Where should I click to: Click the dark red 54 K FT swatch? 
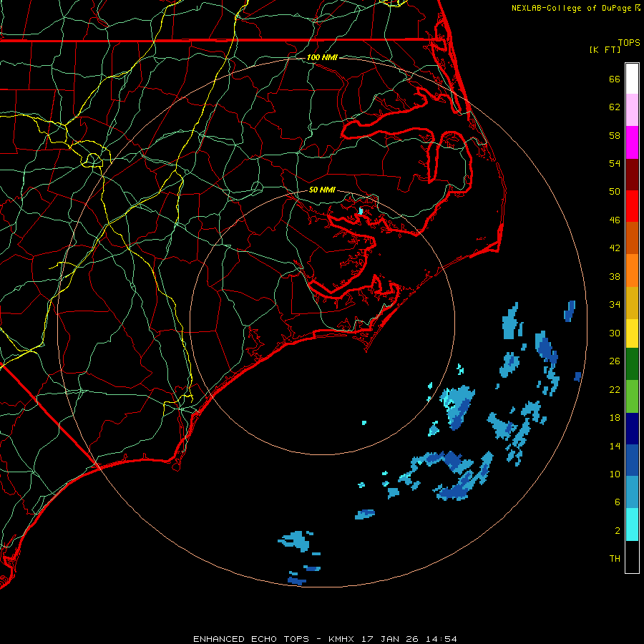pyautogui.click(x=632, y=174)
